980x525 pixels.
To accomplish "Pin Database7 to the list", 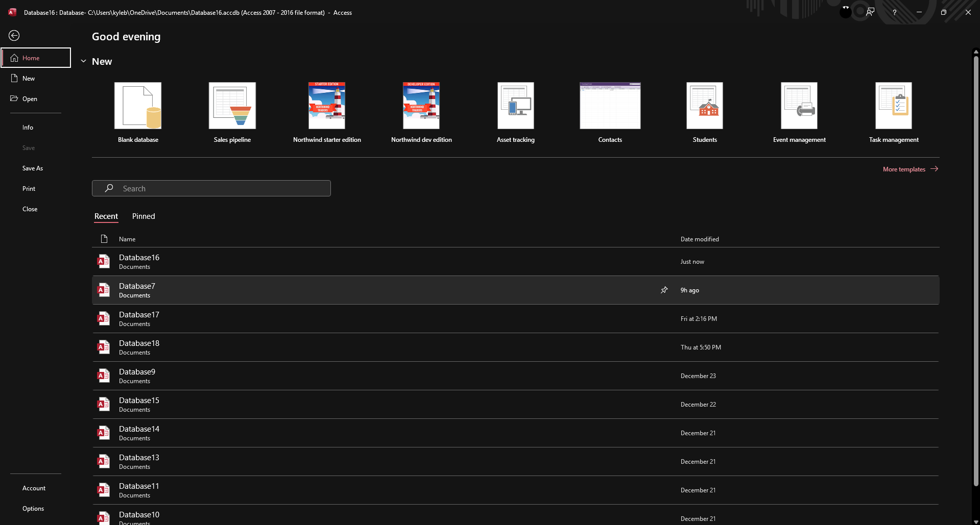I will pyautogui.click(x=664, y=290).
